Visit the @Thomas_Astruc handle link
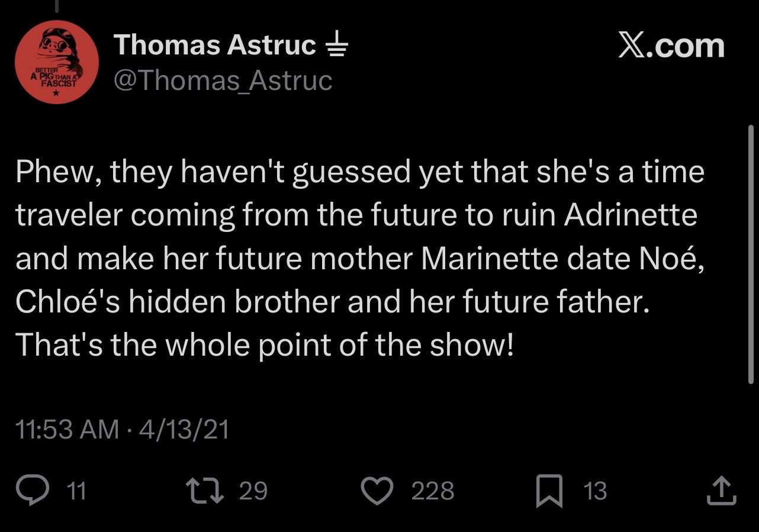Viewport: 759px width, 532px height. [x=223, y=81]
